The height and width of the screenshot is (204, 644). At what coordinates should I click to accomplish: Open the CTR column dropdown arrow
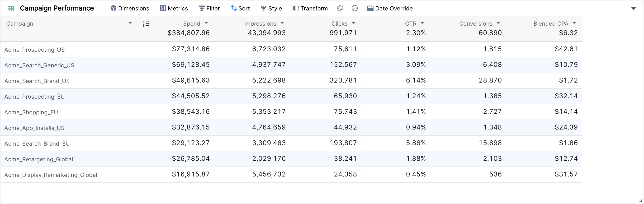422,23
